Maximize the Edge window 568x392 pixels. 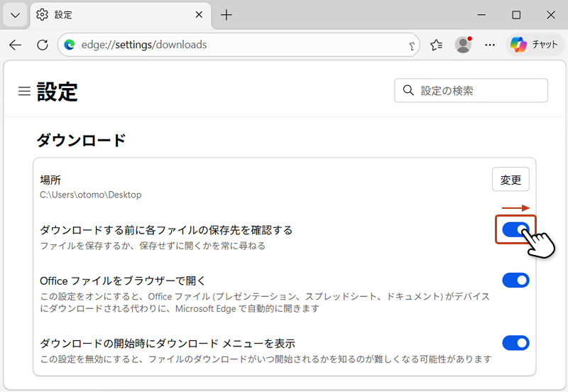tap(516, 15)
